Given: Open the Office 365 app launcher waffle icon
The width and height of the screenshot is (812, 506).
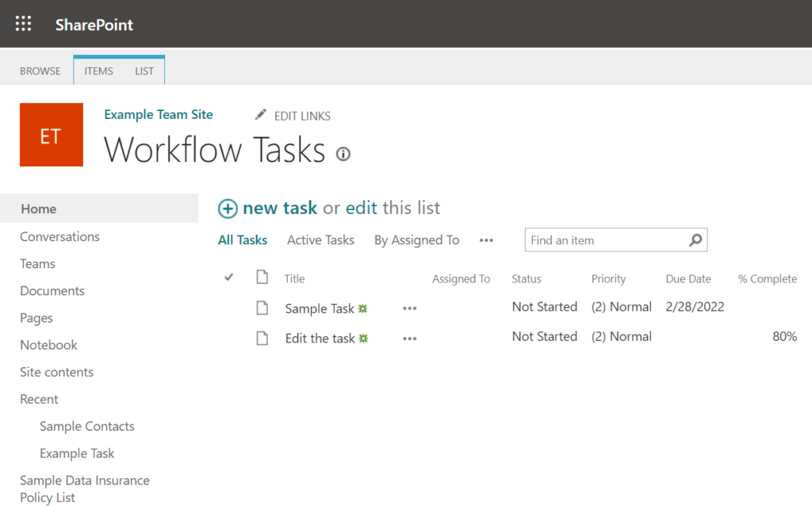Looking at the screenshot, I should pyautogui.click(x=23, y=23).
